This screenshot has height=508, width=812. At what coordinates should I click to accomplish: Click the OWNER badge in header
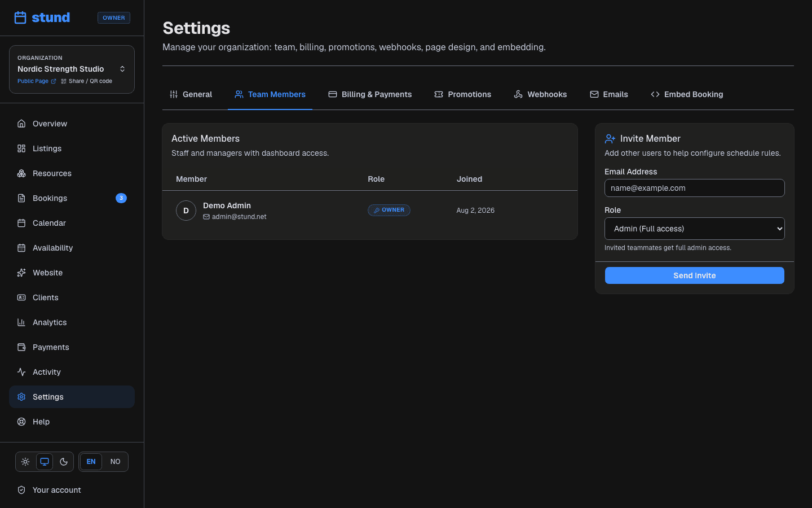(114, 17)
